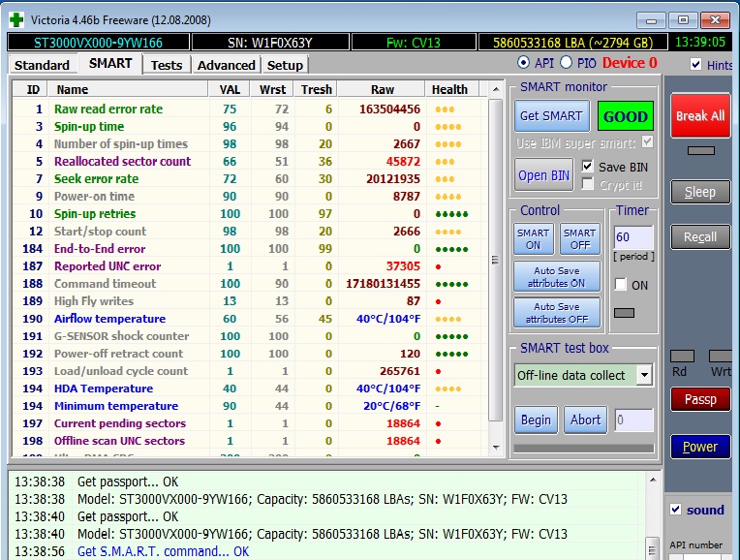Click the Name column header

128,89
